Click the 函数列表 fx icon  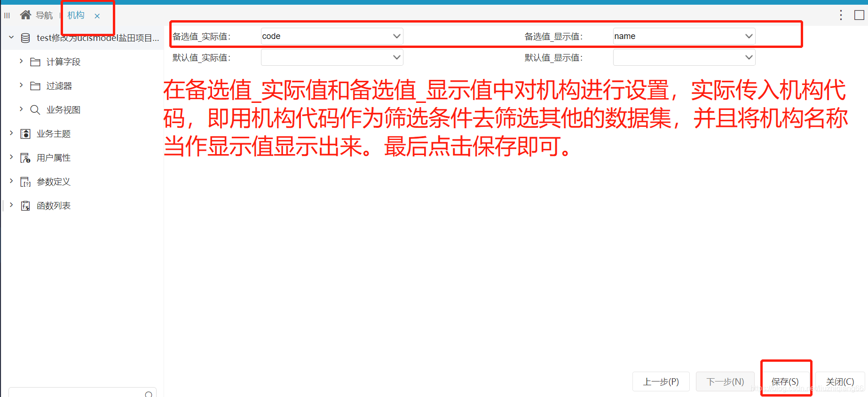[x=25, y=206]
